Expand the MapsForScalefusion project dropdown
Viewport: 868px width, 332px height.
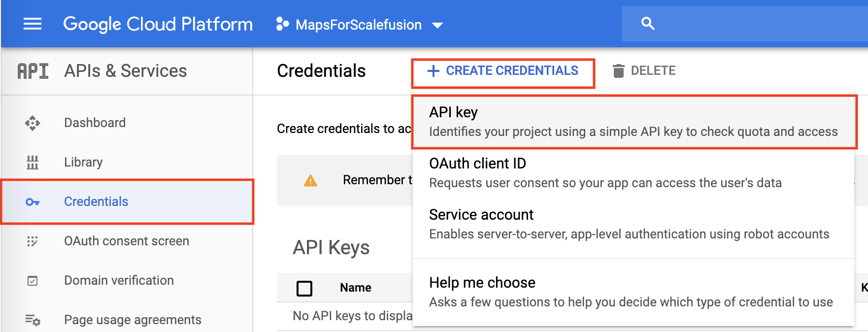360,25
